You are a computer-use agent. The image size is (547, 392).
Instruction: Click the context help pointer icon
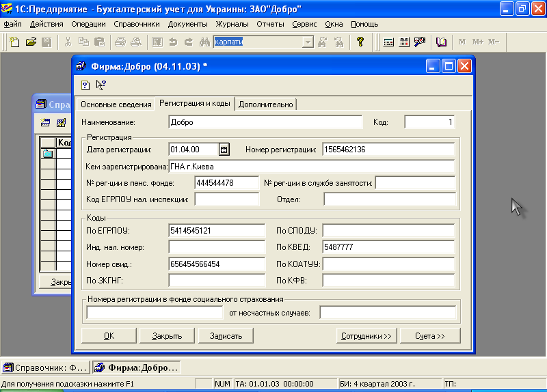click(x=101, y=85)
